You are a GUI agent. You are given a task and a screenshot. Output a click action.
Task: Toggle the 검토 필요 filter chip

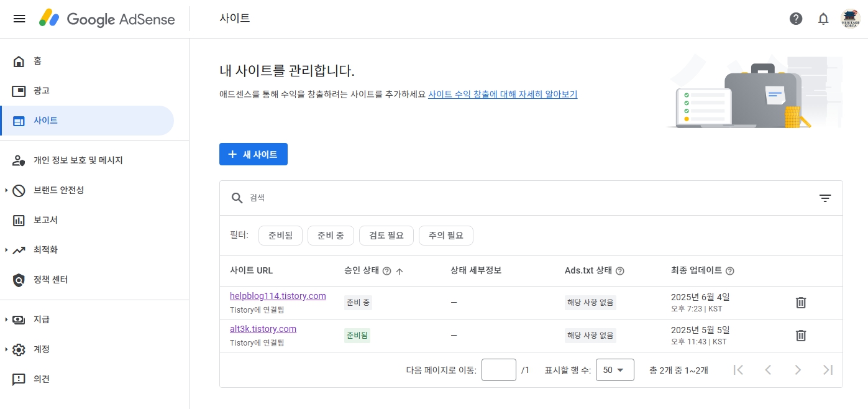coord(386,236)
